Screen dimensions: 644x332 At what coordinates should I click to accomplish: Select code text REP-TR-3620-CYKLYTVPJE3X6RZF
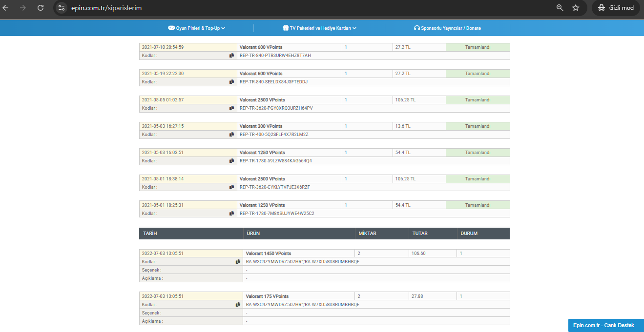tap(275, 187)
